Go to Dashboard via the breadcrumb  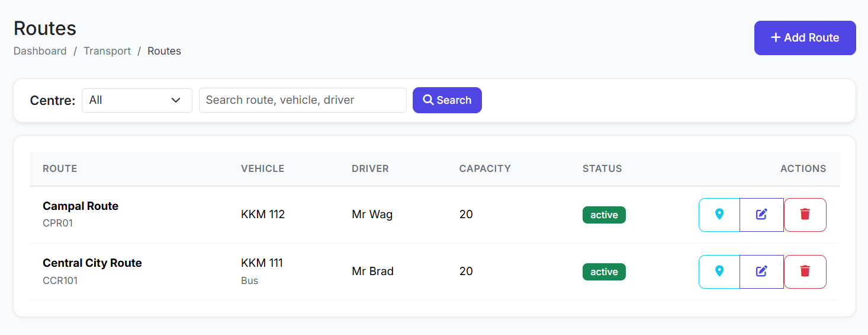(x=40, y=51)
